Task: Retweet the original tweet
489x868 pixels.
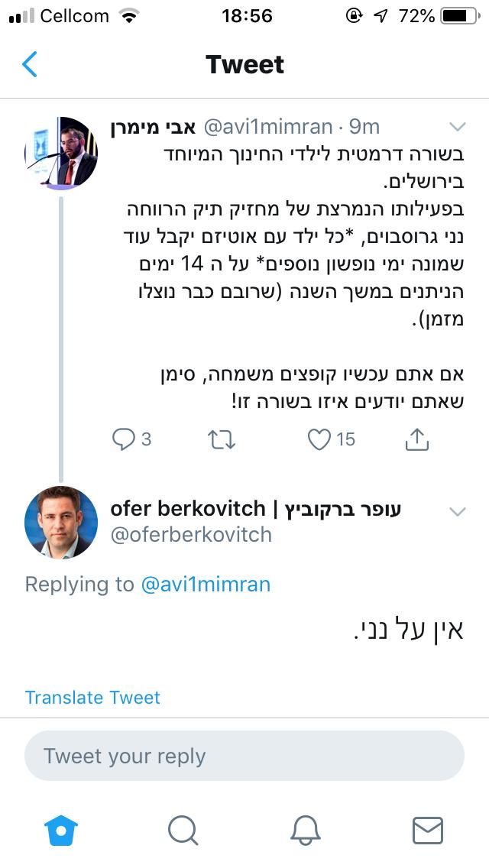Action: click(222, 439)
